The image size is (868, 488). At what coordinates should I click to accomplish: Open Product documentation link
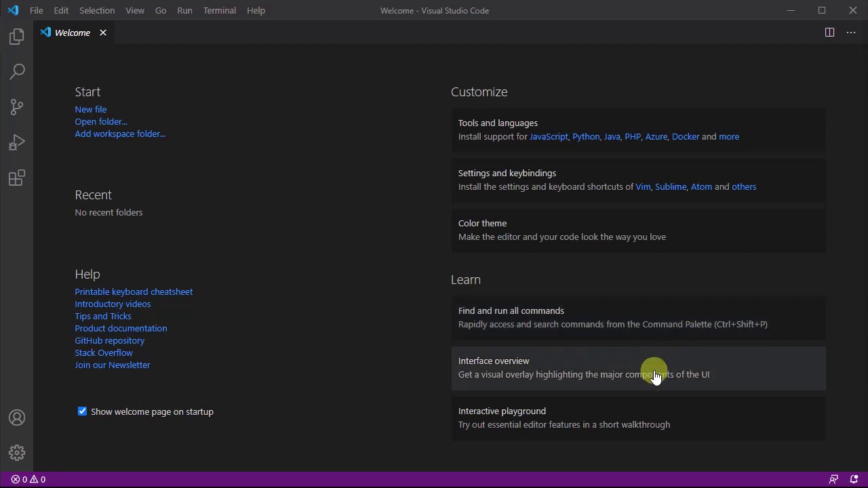[121, 328]
